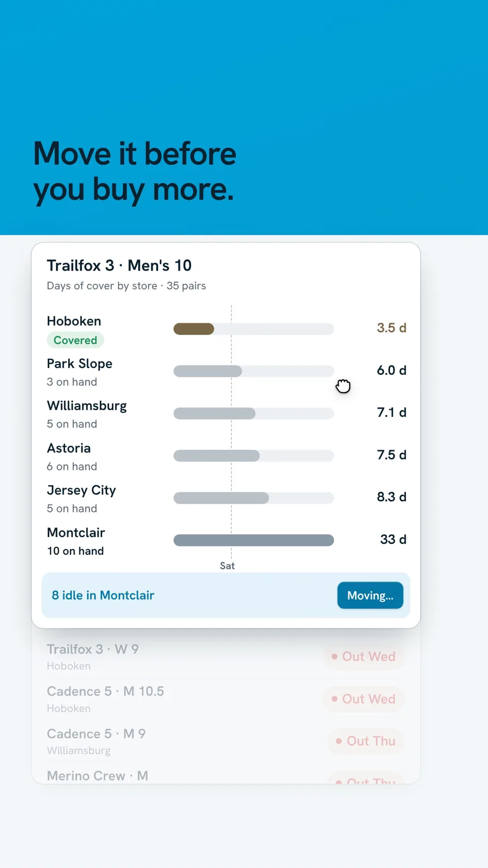Select the Jersey City store row
Viewport: 488px width, 868px height.
point(226,498)
